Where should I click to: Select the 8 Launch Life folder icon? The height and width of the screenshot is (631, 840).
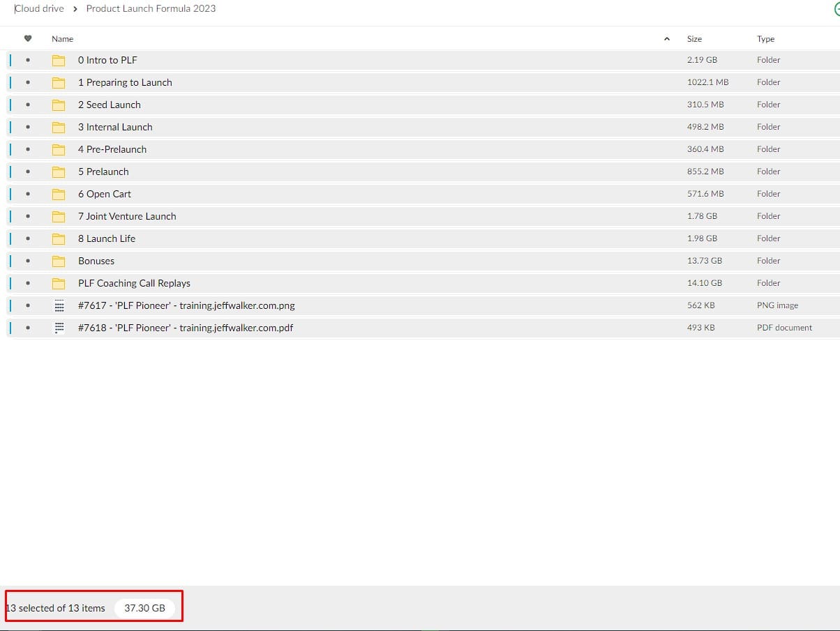coord(59,238)
